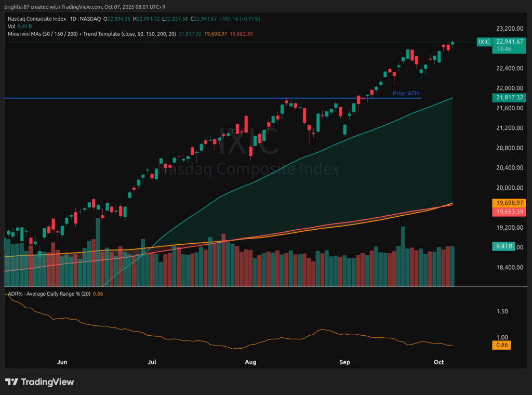Select the Vol indicator legend label
Viewport: 532px width, 395px height.
(x=11, y=26)
